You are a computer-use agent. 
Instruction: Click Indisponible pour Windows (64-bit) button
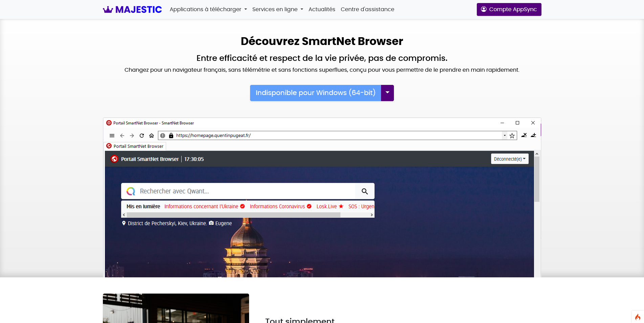(315, 93)
